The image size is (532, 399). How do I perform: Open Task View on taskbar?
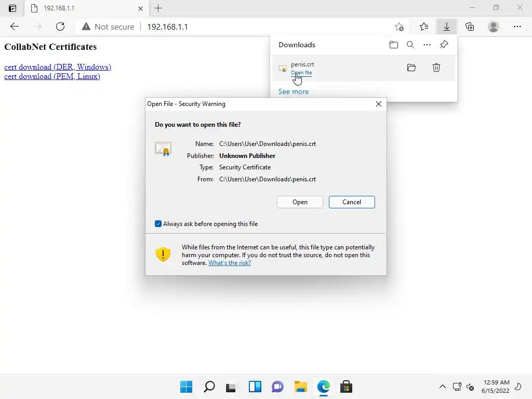(231, 387)
